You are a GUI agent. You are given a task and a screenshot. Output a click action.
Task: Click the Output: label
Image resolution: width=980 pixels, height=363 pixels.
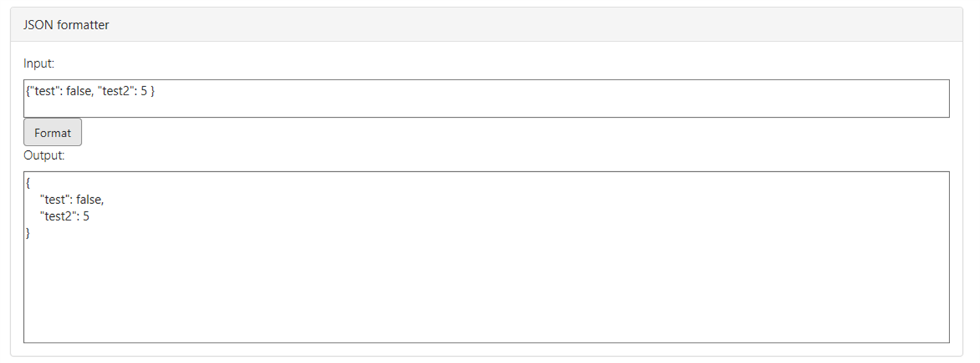coord(44,155)
